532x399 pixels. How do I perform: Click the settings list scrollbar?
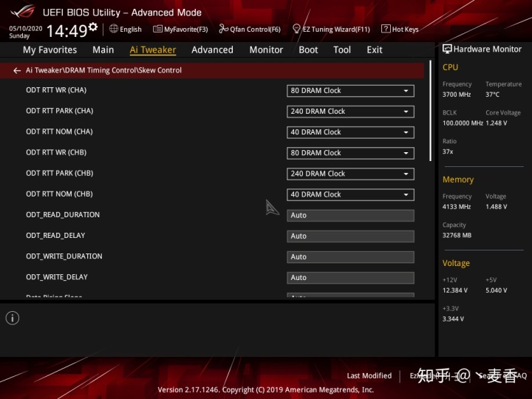(x=430, y=111)
